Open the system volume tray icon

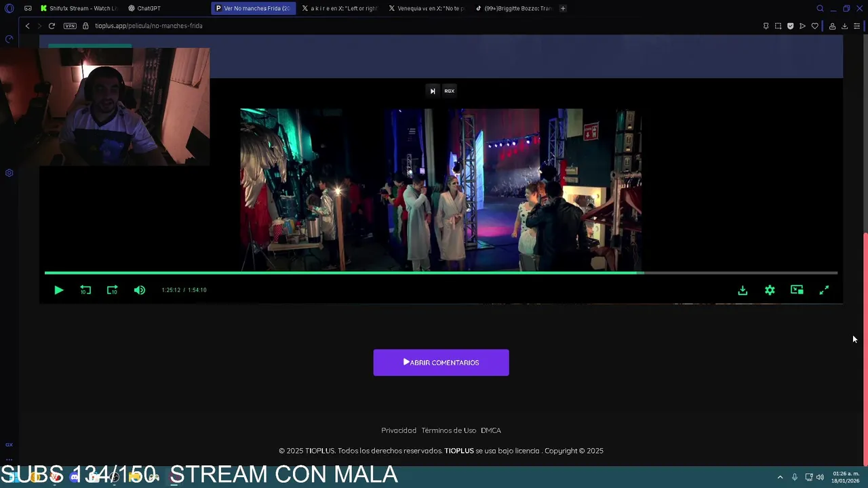820,477
